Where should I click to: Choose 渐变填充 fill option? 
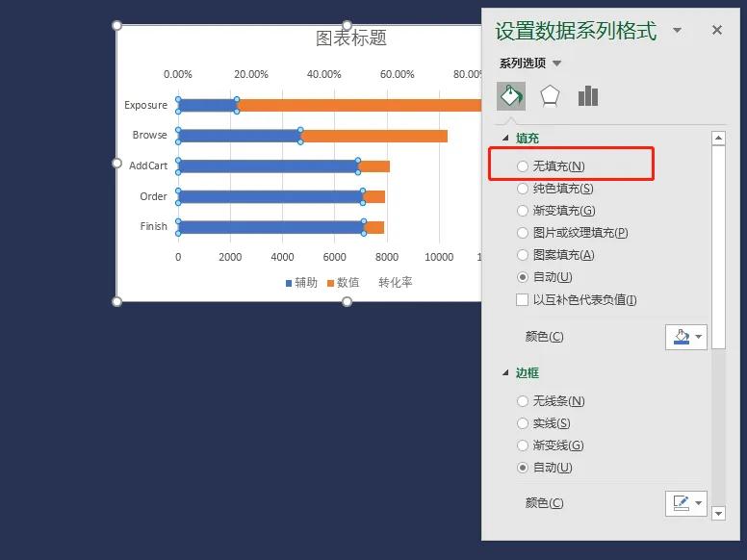523,211
